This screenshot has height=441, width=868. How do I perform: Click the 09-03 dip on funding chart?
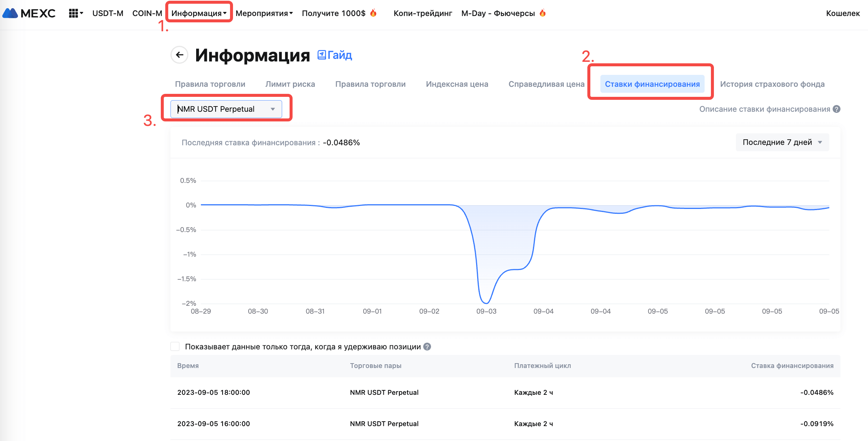(486, 302)
